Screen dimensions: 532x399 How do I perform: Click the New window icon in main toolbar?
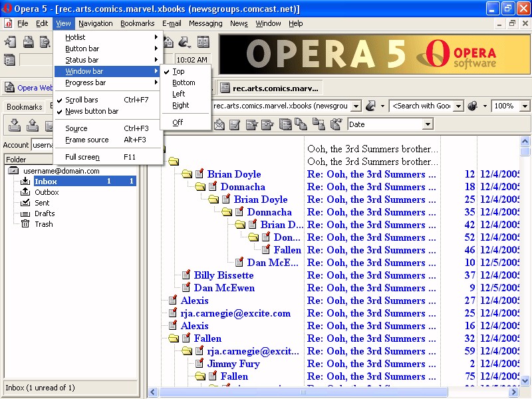[x=10, y=42]
